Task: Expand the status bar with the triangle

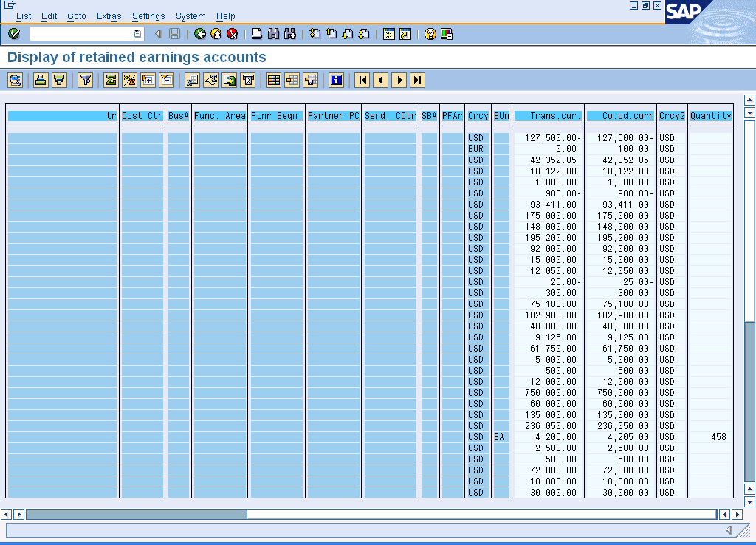Action: (x=729, y=530)
